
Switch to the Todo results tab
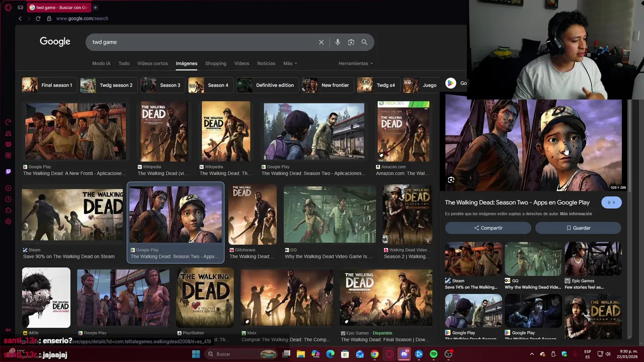coord(124,63)
